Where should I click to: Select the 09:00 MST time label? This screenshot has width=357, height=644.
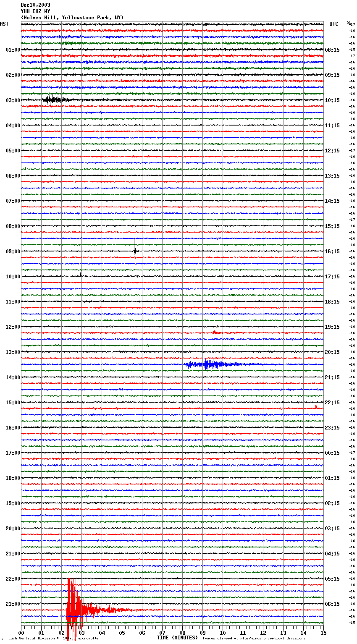click(13, 251)
